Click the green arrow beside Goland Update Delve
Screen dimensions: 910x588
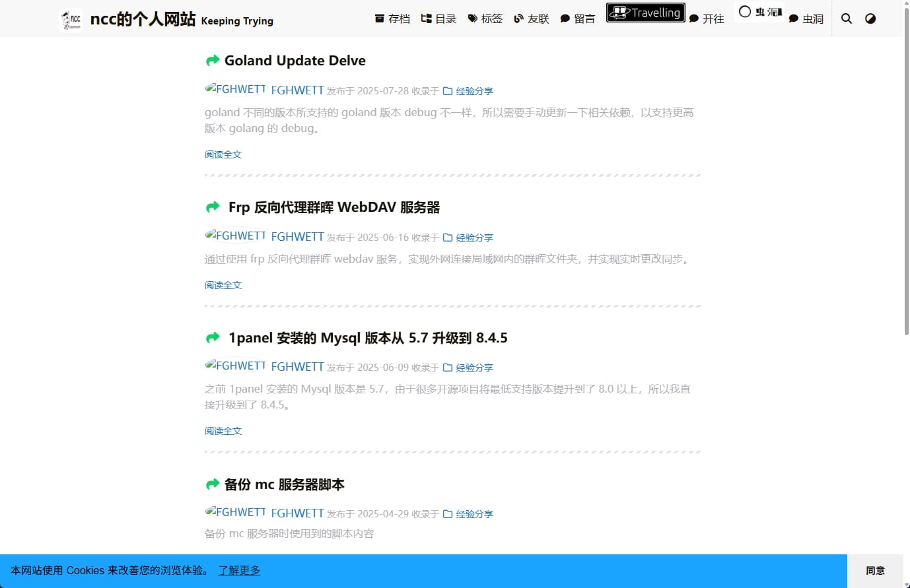pyautogui.click(x=213, y=61)
